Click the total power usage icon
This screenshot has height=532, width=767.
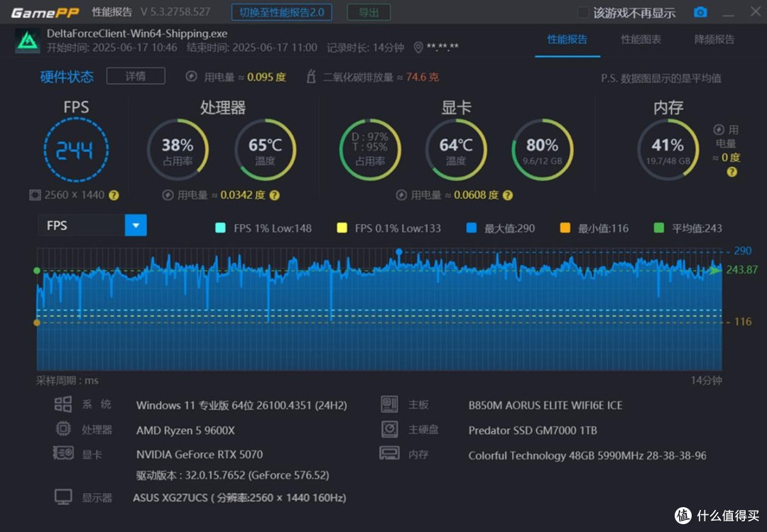191,76
